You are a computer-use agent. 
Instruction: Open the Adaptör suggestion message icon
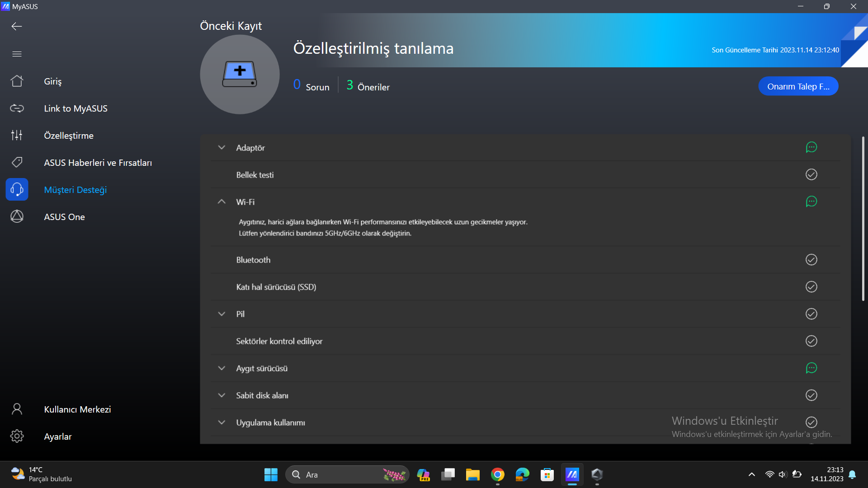(811, 147)
